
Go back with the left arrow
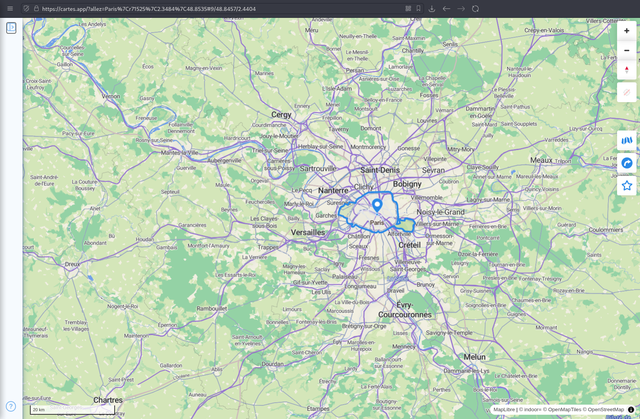(447, 9)
